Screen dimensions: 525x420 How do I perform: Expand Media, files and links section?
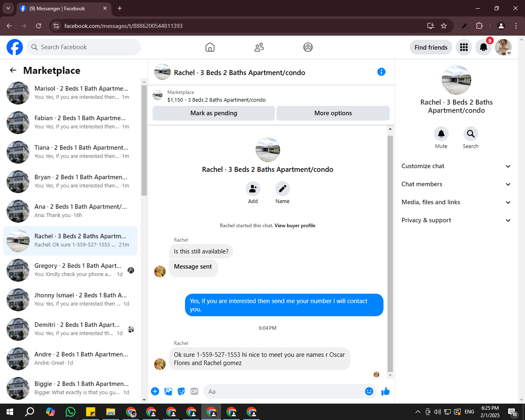pyautogui.click(x=456, y=202)
